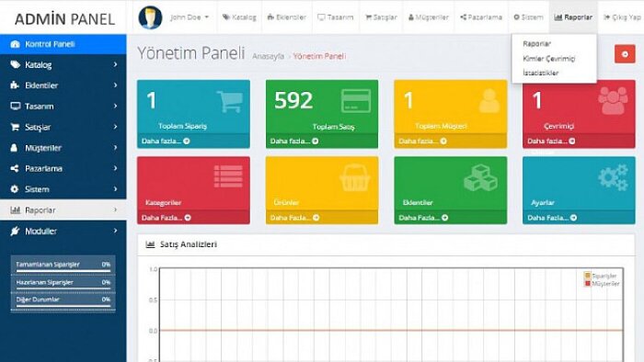Select Kimler Çevrimiçi in dropdown menu
Image resolution: width=644 pixels, height=362 pixels.
click(x=548, y=59)
